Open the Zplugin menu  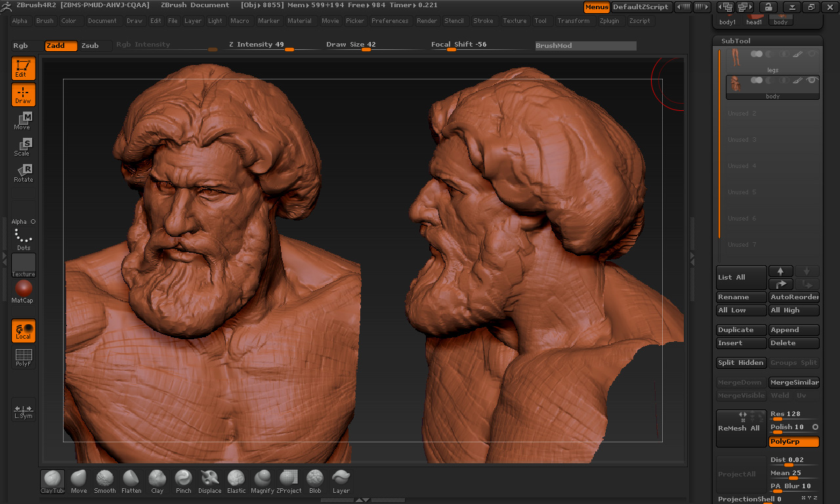click(x=609, y=21)
